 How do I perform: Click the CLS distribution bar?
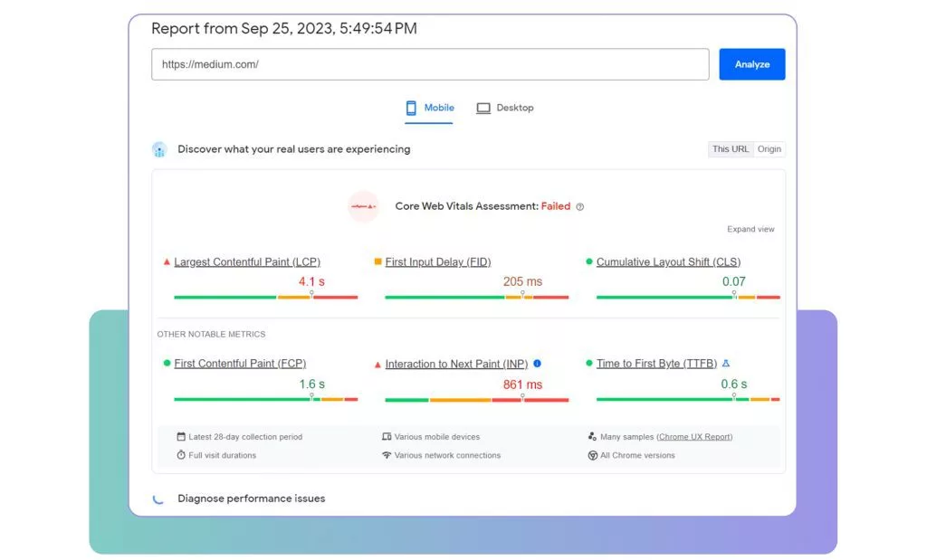[688, 297]
